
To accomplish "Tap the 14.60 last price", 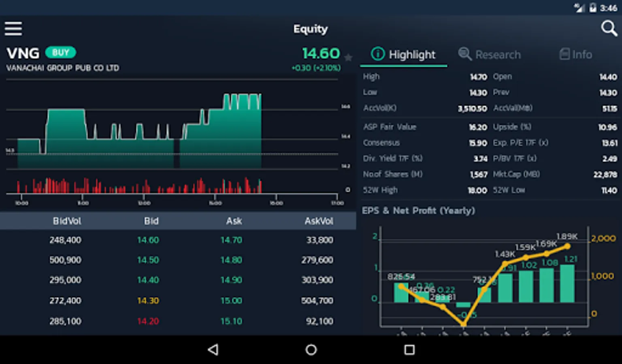I will [x=321, y=53].
